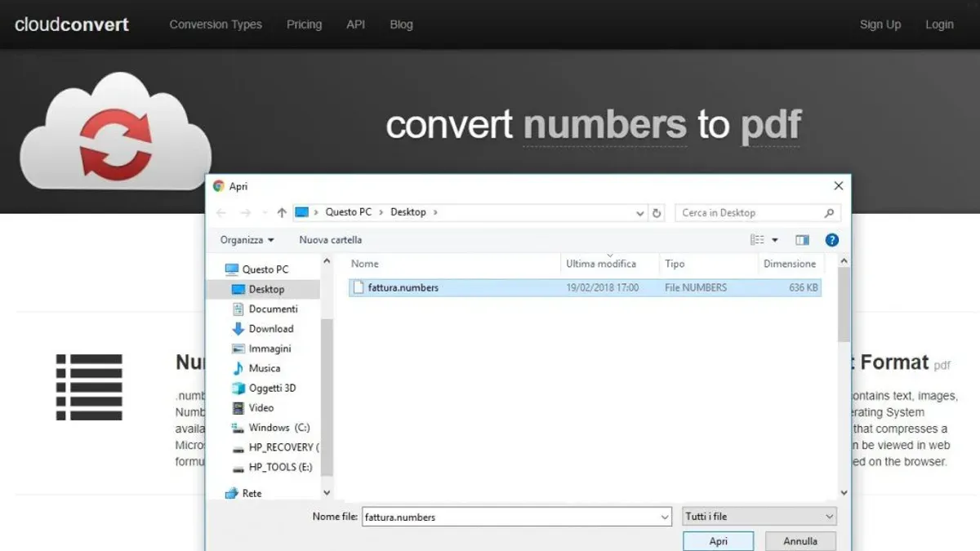980x551 pixels.
Task: Click the Annulla button
Action: click(x=800, y=541)
